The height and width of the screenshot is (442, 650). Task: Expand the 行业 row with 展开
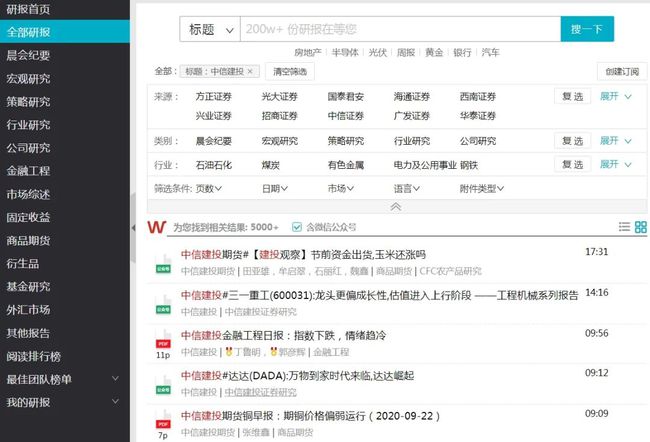click(616, 165)
